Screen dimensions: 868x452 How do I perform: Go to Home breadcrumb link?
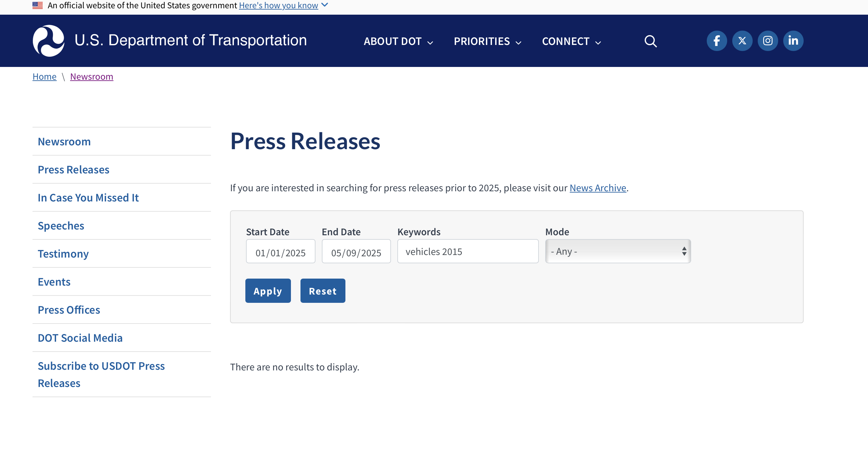(45, 77)
